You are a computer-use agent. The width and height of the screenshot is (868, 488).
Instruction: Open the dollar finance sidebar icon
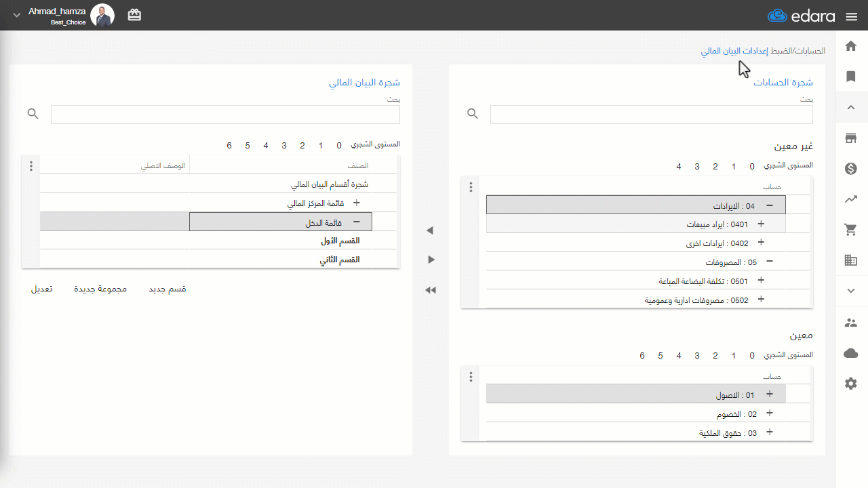click(851, 169)
